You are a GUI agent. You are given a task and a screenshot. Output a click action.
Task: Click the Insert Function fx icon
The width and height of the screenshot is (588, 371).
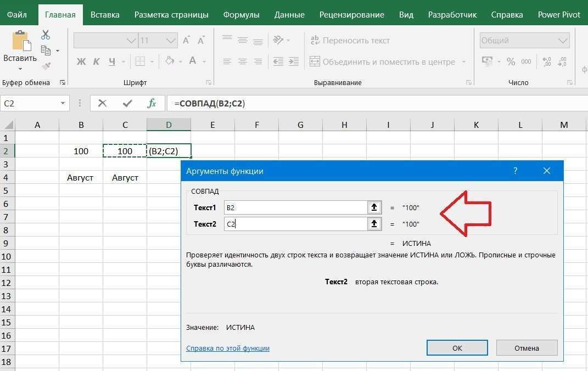pos(152,103)
